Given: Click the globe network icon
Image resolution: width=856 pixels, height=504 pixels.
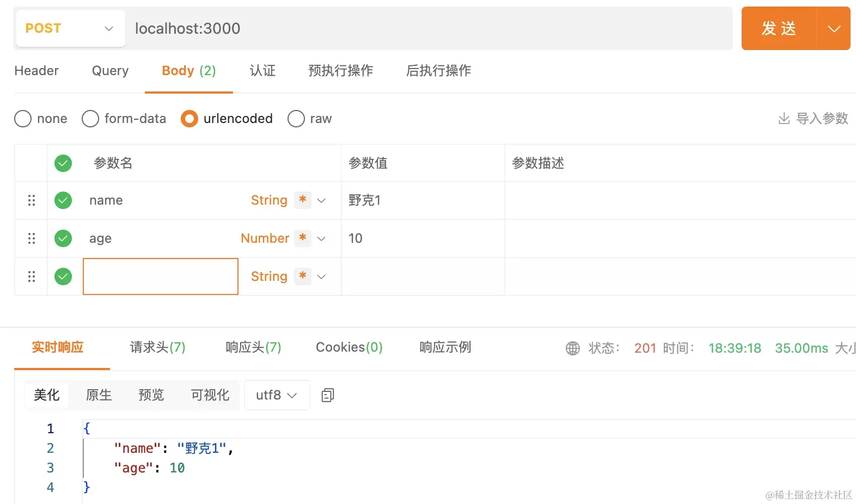Looking at the screenshot, I should (573, 348).
